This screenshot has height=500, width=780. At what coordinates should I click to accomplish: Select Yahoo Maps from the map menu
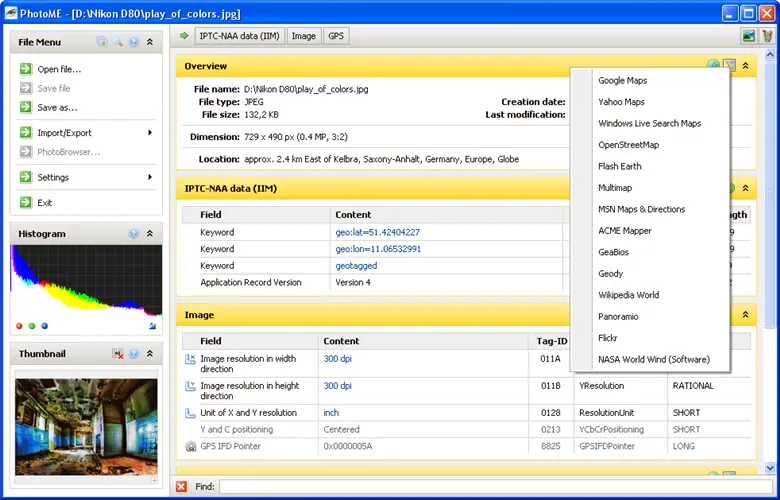(650, 101)
